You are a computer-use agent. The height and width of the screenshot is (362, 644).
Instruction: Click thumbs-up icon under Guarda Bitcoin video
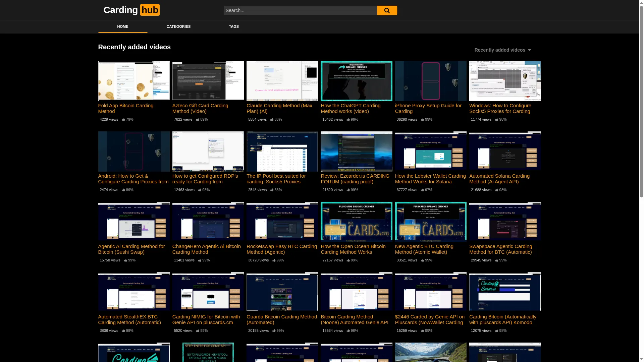click(274, 330)
